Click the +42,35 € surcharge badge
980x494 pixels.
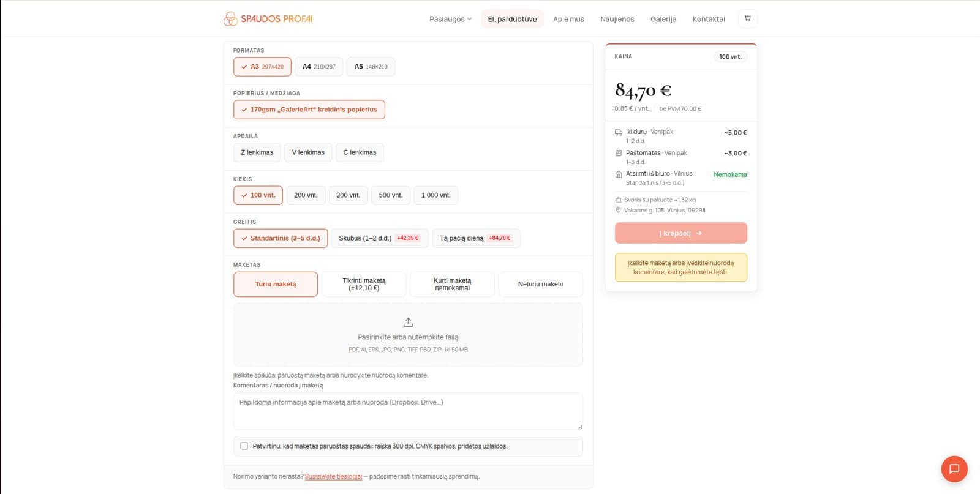407,238
